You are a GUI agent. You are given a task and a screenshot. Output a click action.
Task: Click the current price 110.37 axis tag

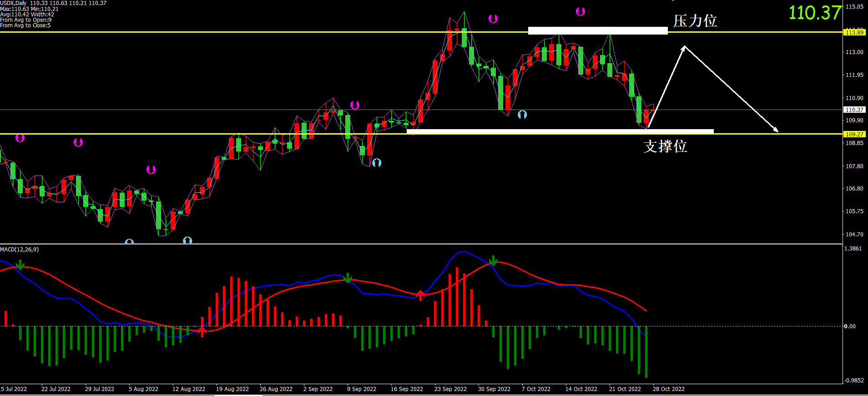click(854, 110)
